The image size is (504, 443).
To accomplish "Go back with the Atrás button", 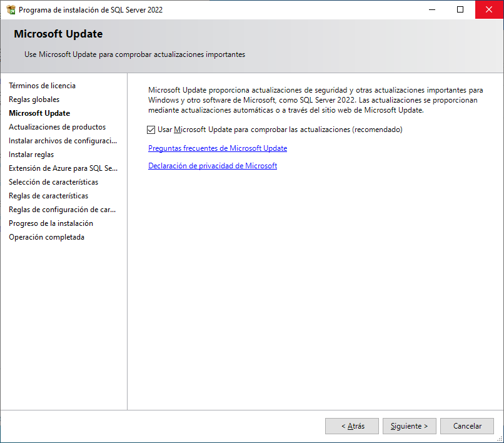I will click(x=352, y=426).
